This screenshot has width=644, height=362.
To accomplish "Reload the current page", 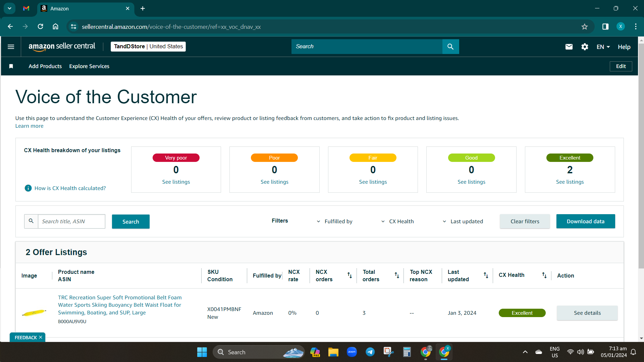I will coord(40,26).
